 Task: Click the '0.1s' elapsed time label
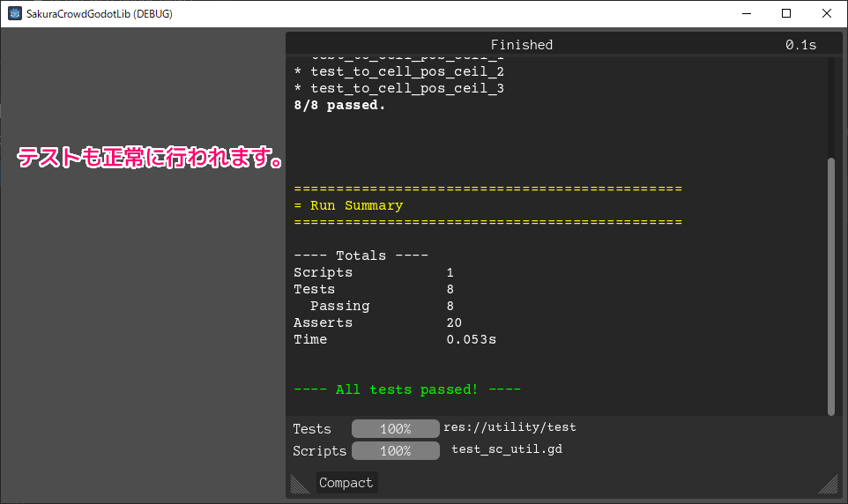point(801,45)
